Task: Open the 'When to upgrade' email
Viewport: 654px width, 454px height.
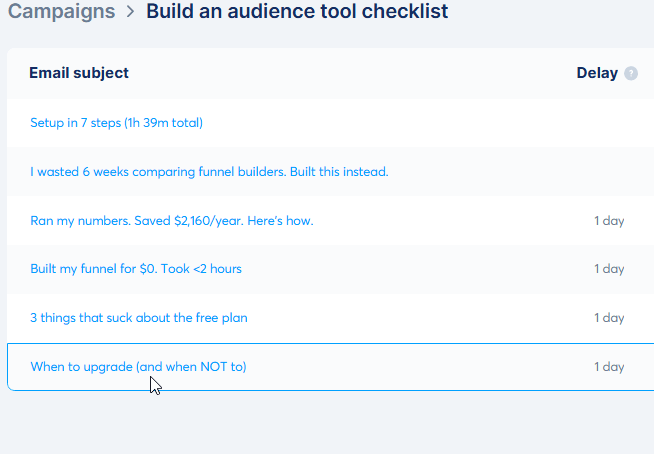Action: pos(138,367)
